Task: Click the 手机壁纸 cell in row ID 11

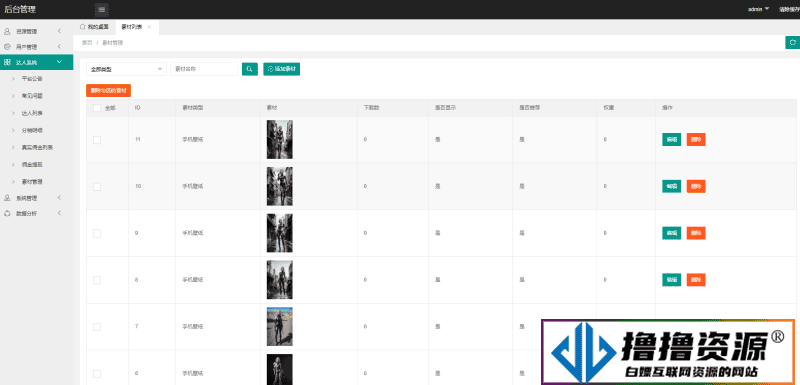Action: click(193, 140)
